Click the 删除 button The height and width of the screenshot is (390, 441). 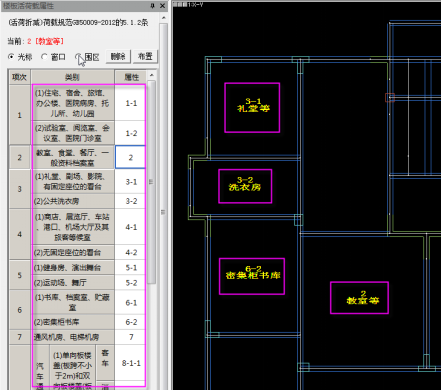point(118,56)
